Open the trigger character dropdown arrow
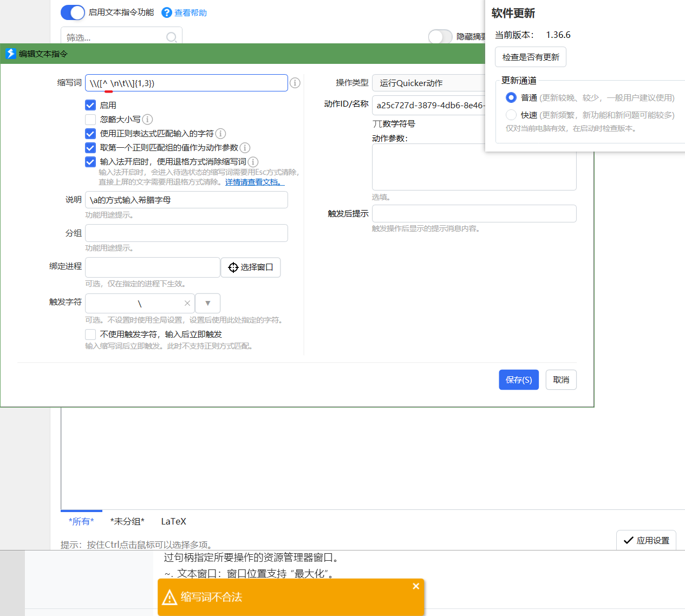The width and height of the screenshot is (685, 616). click(x=207, y=303)
